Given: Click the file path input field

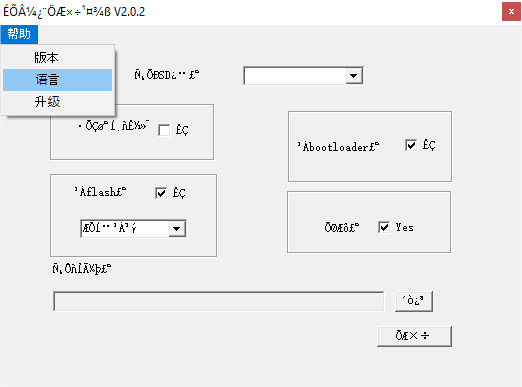Looking at the screenshot, I should pyautogui.click(x=219, y=301).
